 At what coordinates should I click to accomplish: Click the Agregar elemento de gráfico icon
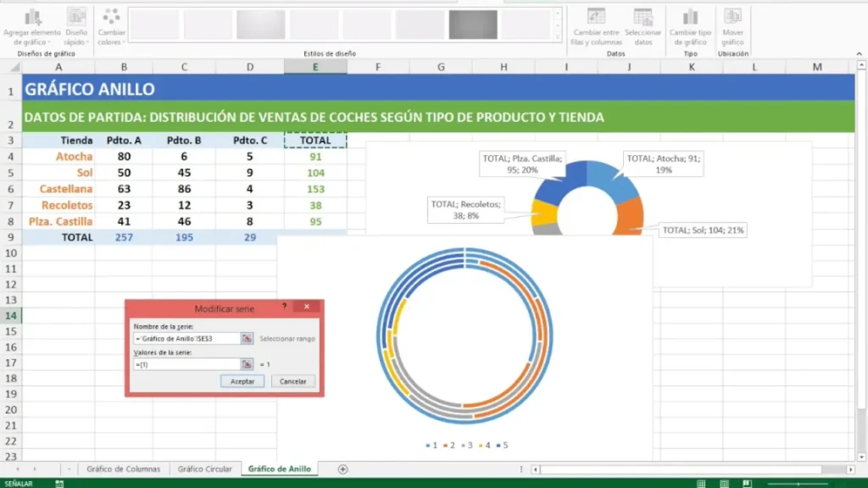33,17
